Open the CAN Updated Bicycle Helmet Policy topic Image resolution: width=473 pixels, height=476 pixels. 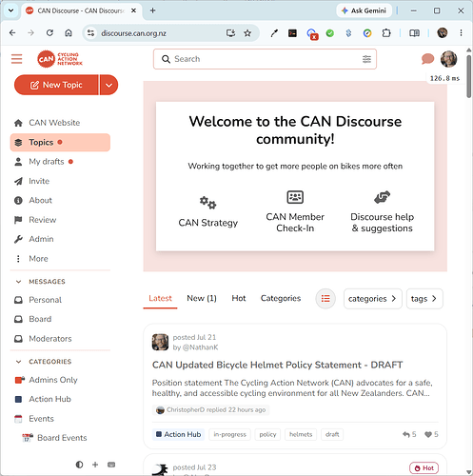[278, 365]
